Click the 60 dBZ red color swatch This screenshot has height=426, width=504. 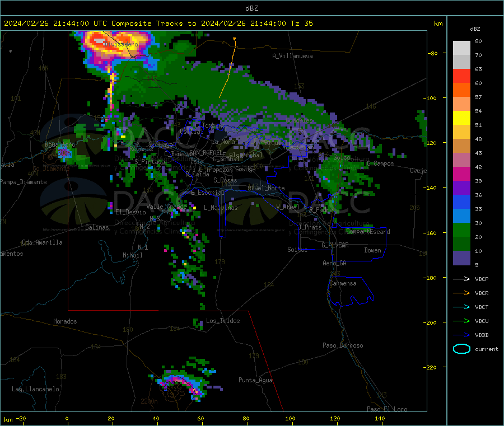[x=461, y=76]
